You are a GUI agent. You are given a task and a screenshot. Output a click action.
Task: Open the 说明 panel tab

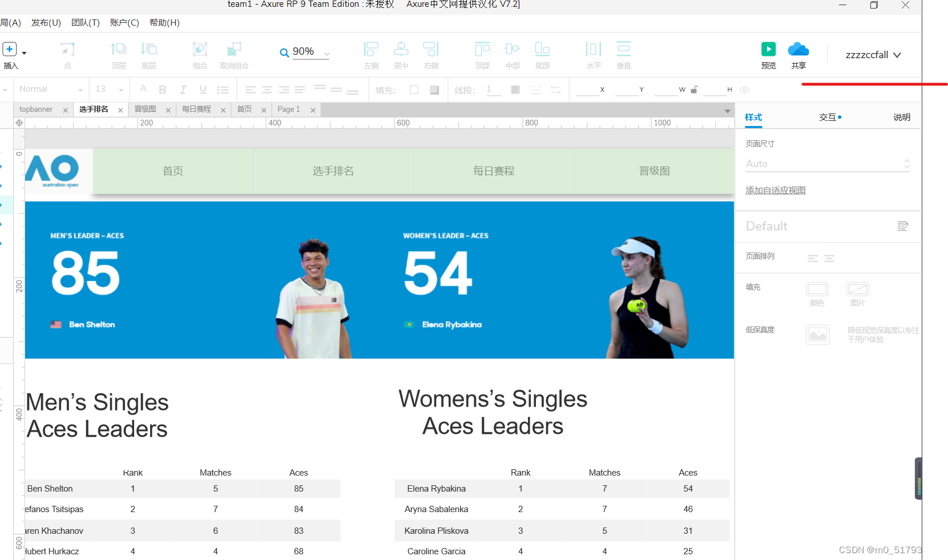pos(902,117)
